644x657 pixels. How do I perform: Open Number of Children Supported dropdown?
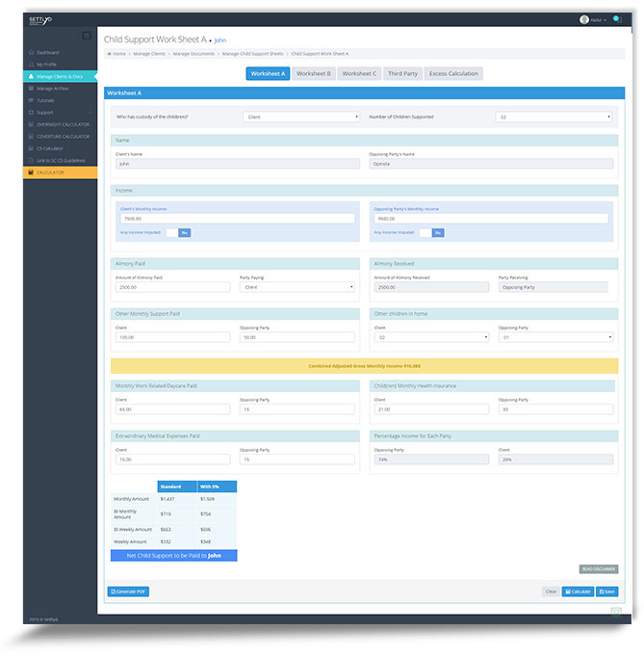(x=554, y=117)
